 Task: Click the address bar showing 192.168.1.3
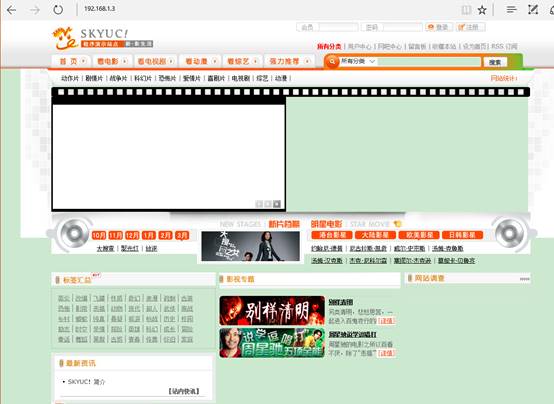pos(100,8)
